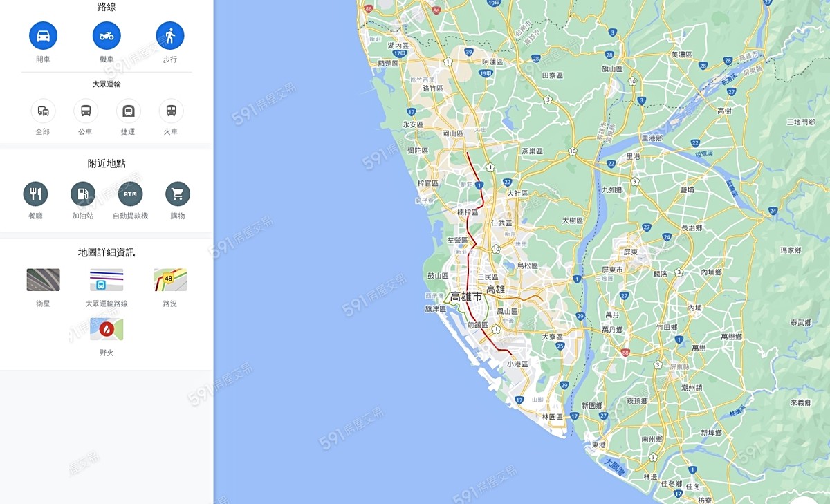Screen dimensions: 830x504
Task: Select the 公車 bus transit icon
Action: (x=86, y=111)
